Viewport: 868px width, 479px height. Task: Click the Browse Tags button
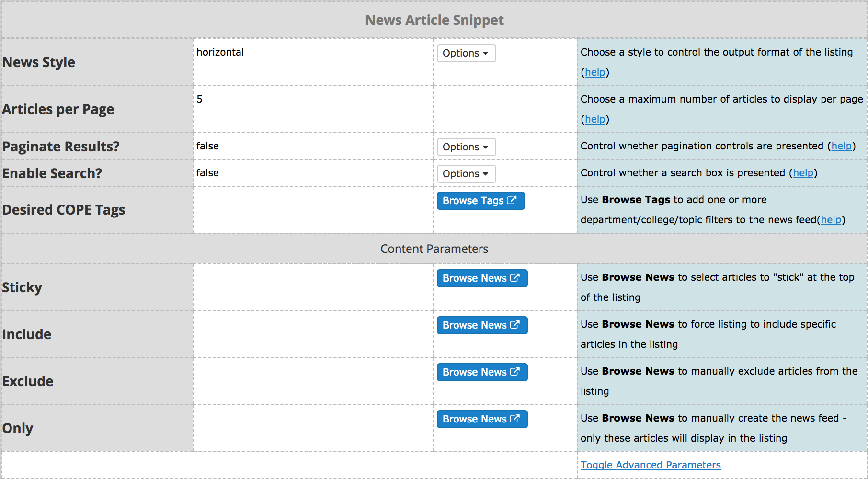(480, 201)
